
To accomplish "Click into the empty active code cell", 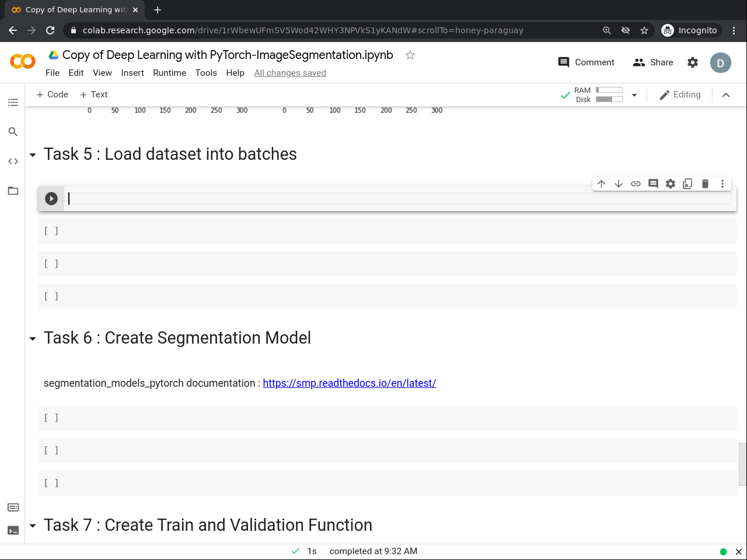I will [x=397, y=199].
